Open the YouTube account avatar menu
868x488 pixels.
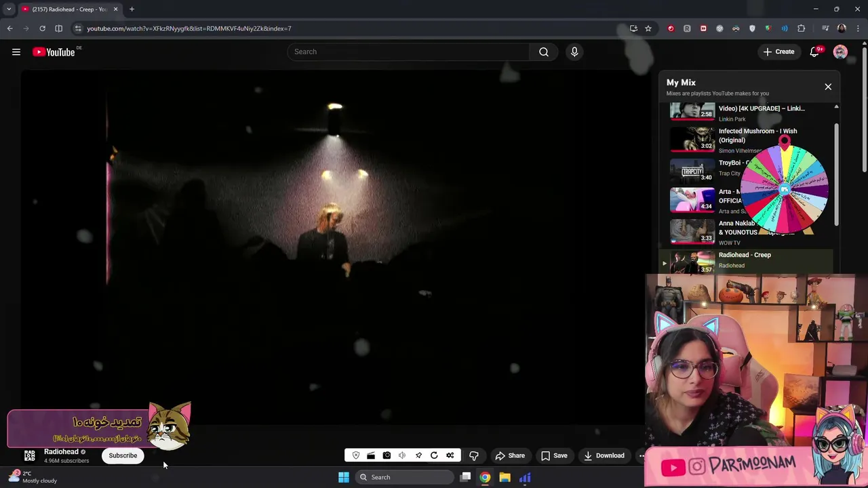(x=840, y=52)
